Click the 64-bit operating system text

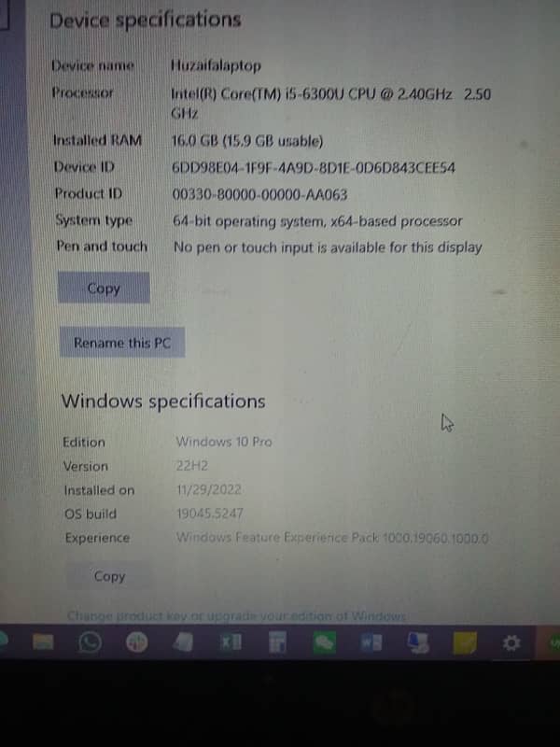[317, 221]
